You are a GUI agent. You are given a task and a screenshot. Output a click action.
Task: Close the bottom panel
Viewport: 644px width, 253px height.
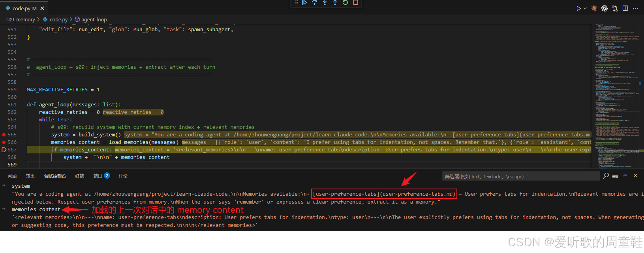(x=635, y=176)
